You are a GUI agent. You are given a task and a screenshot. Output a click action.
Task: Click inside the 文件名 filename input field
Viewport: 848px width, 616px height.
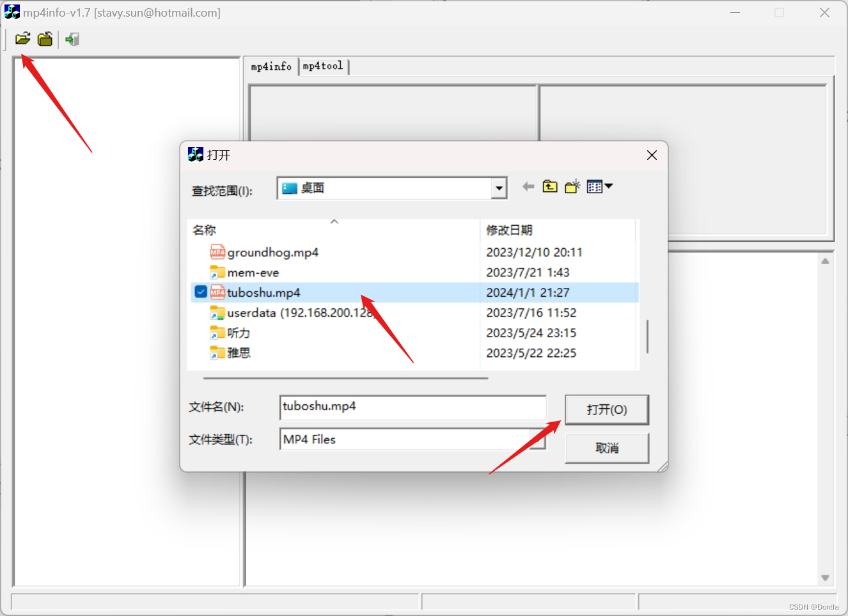point(412,407)
